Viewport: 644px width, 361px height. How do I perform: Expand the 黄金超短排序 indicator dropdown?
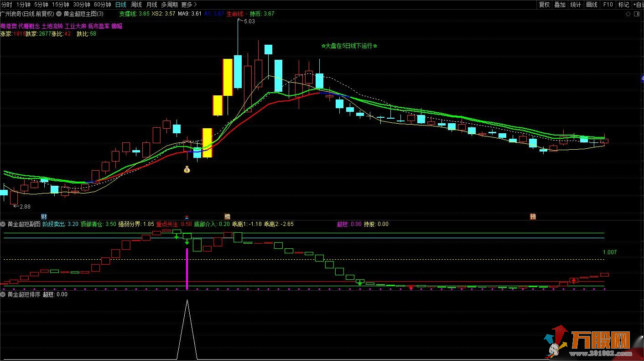3,294
